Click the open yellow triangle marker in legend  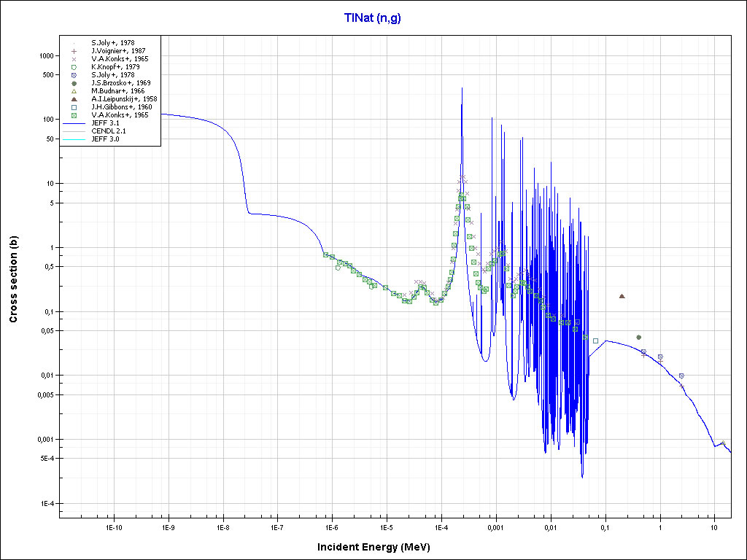[x=74, y=91]
